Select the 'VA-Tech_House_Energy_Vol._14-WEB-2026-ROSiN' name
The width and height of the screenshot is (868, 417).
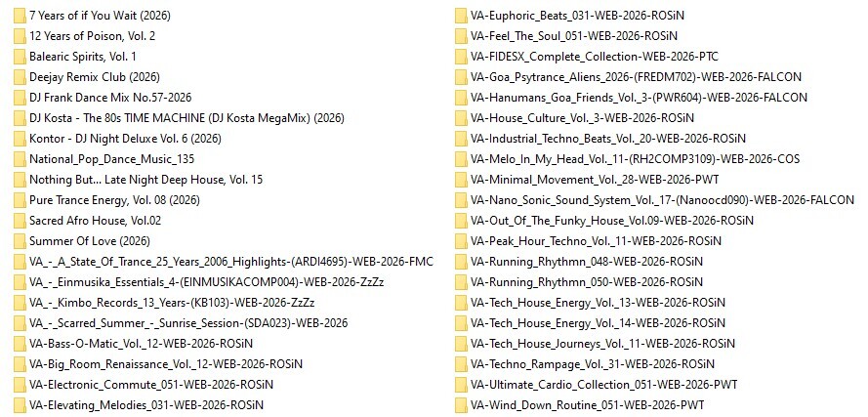coord(598,323)
